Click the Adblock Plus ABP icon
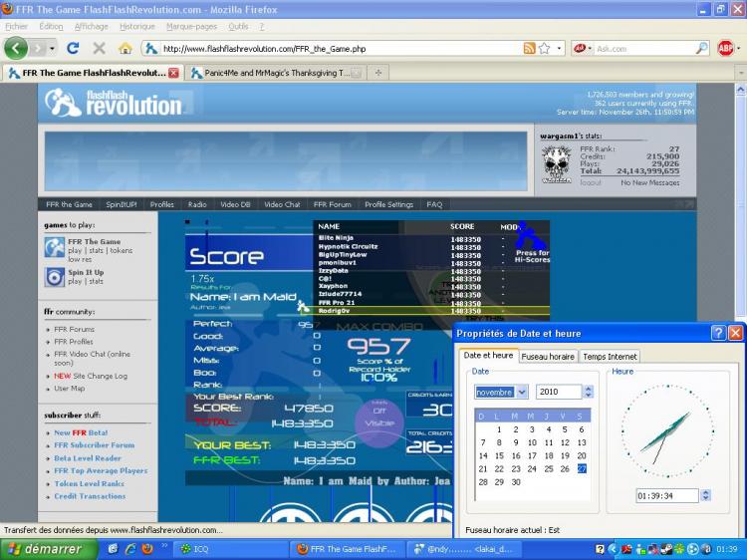The image size is (747, 560). point(725,48)
